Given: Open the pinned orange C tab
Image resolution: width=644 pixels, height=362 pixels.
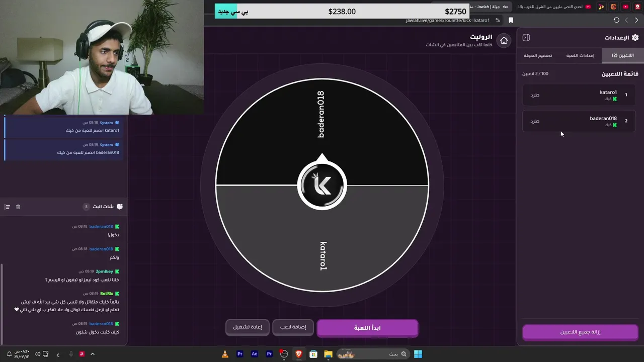Looking at the screenshot, I should 613,7.
